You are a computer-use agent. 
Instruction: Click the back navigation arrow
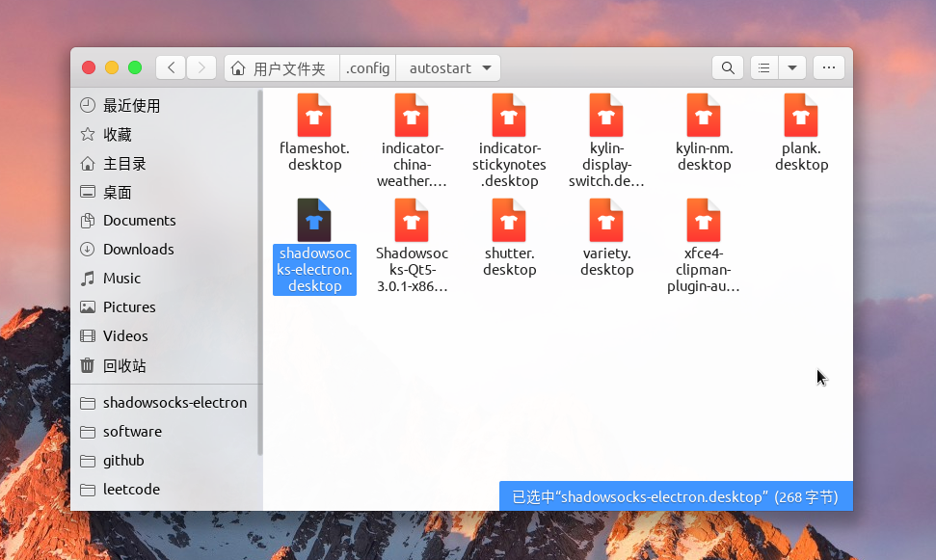point(171,67)
